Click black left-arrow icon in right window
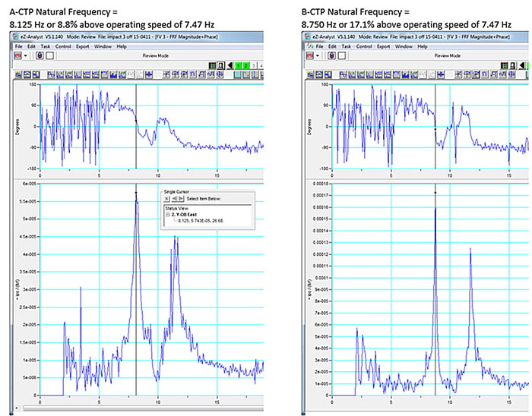 (522, 66)
